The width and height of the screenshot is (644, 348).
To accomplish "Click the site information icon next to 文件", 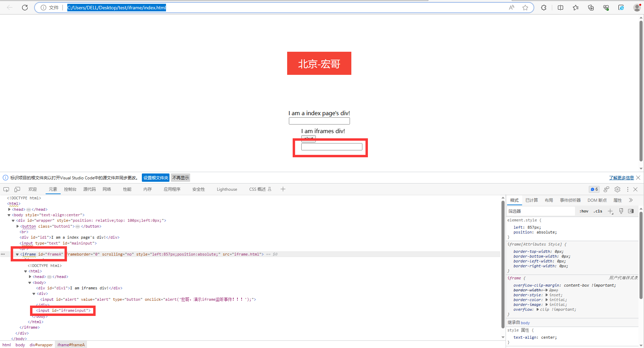I will point(43,8).
